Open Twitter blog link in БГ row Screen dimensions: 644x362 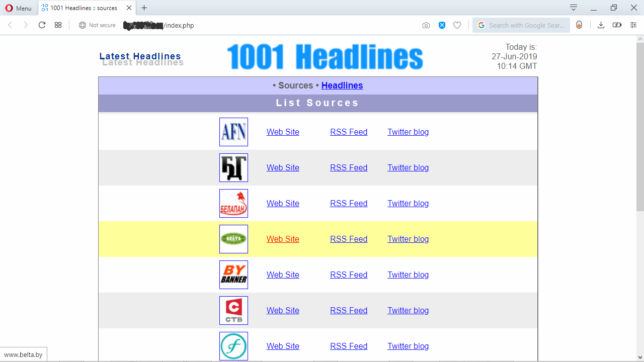click(408, 167)
